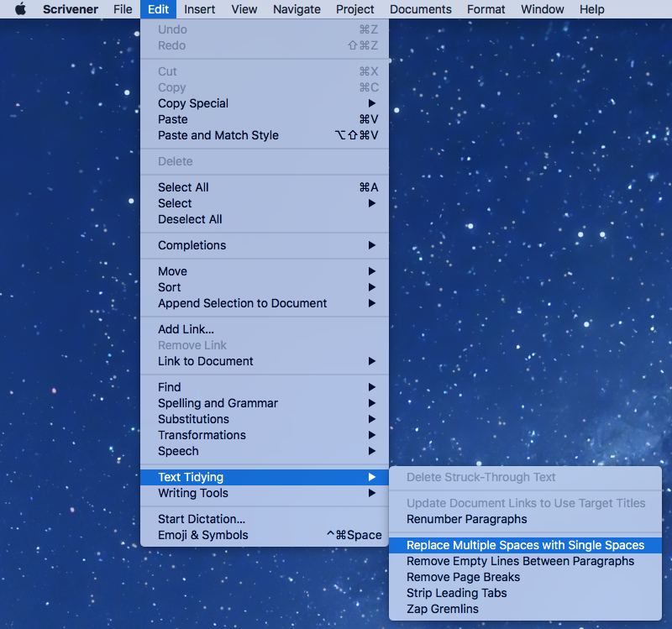
Task: Expand the Completions submenu
Action: pos(265,245)
